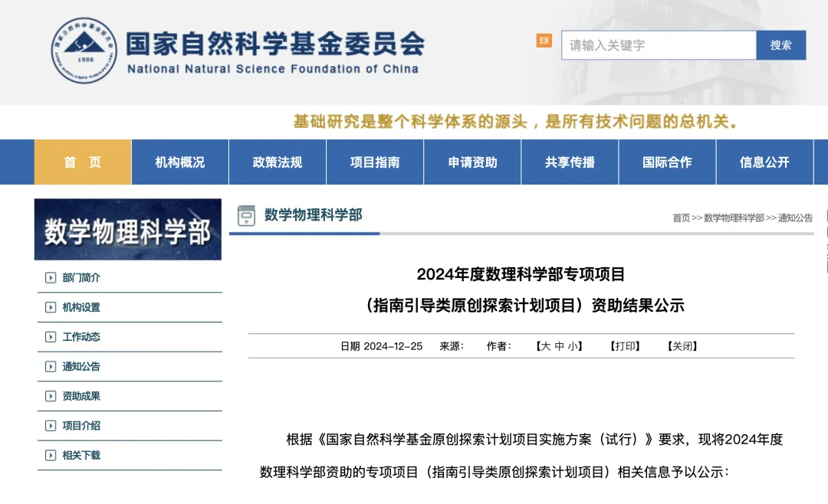Click the slogan text 基础研究是整个科学体系的源头
The image size is (828, 504).
point(410,122)
